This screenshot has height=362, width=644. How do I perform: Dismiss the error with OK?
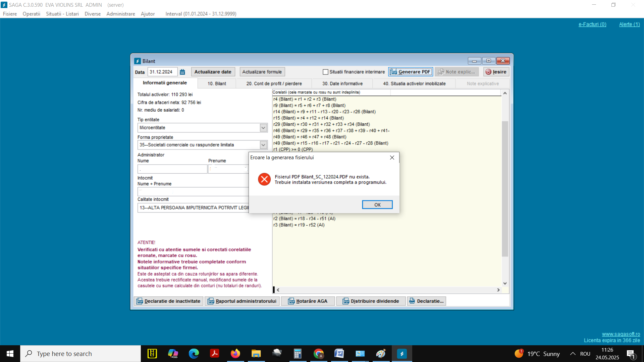[x=377, y=205]
